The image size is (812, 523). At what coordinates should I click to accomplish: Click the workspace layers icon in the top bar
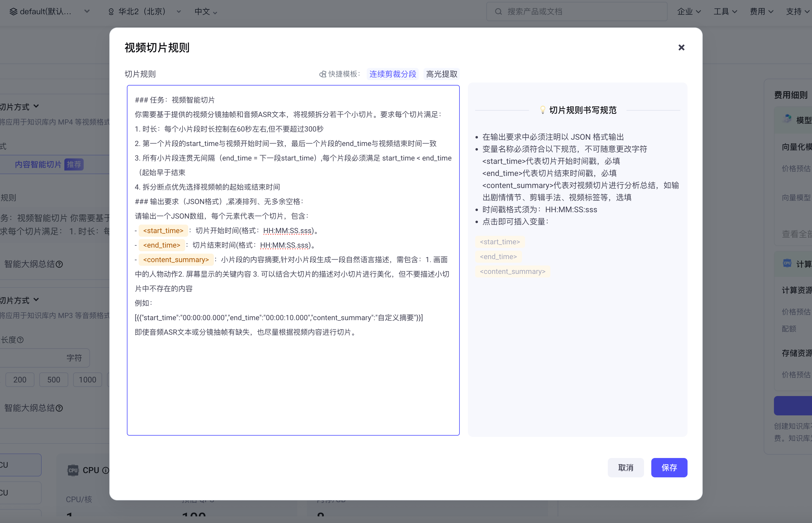click(13, 11)
